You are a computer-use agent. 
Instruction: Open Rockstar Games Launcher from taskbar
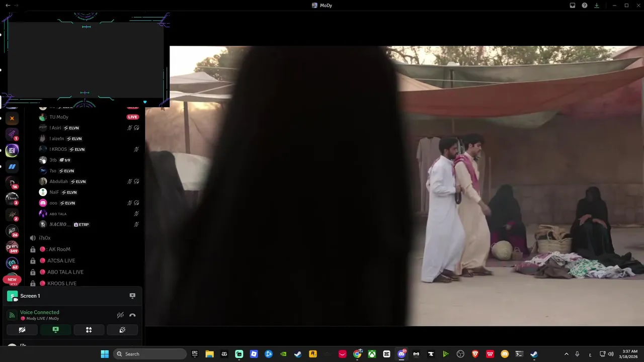tap(312, 354)
